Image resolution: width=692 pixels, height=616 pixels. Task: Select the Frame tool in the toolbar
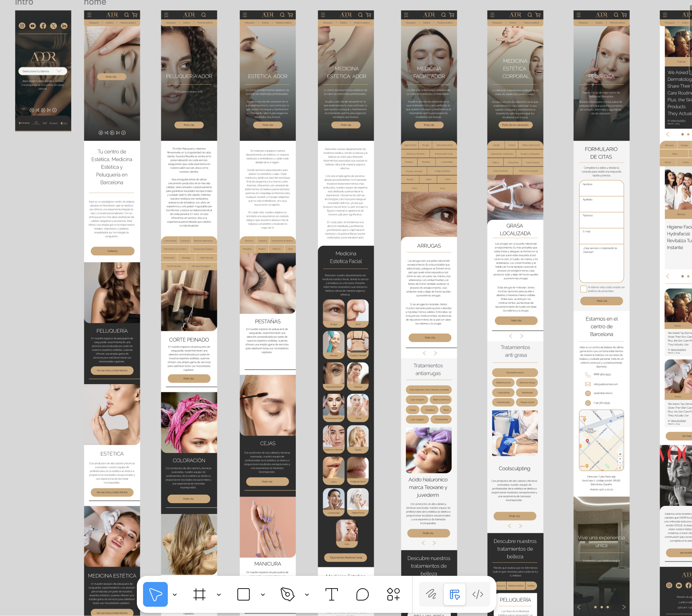(x=200, y=594)
